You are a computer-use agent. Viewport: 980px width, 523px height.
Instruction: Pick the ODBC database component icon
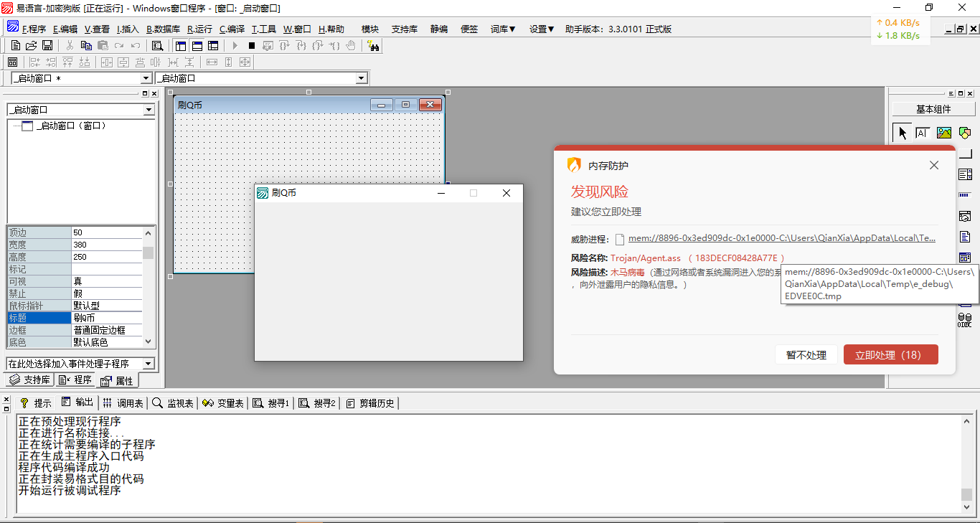pyautogui.click(x=965, y=320)
